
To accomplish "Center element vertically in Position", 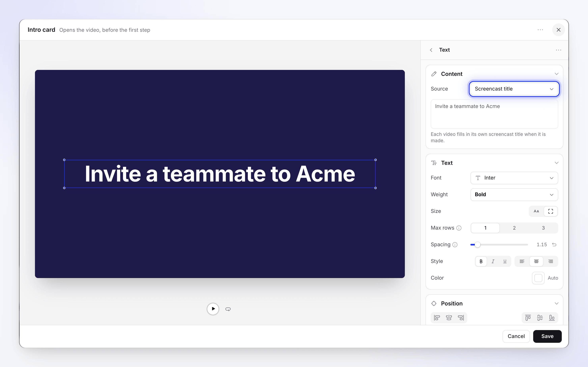I will pos(540,318).
